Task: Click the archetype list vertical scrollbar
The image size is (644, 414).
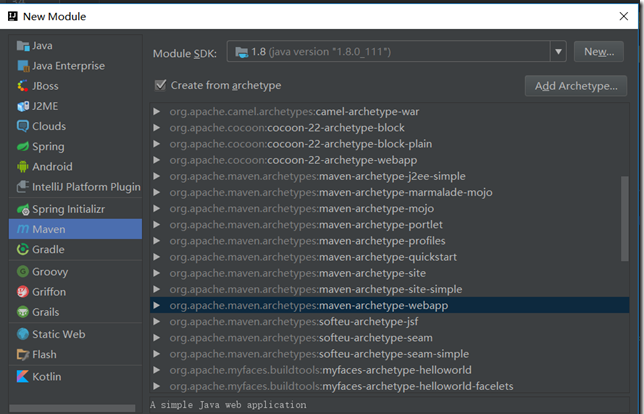Action: point(625,218)
